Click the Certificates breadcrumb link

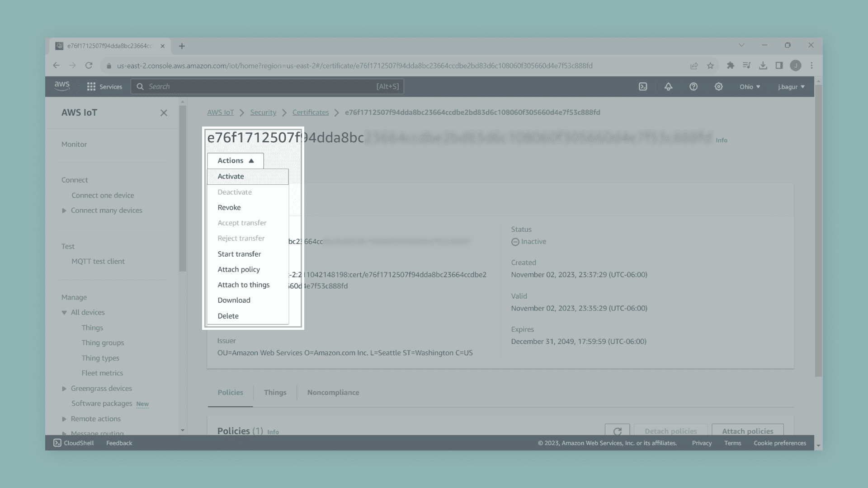pos(311,113)
